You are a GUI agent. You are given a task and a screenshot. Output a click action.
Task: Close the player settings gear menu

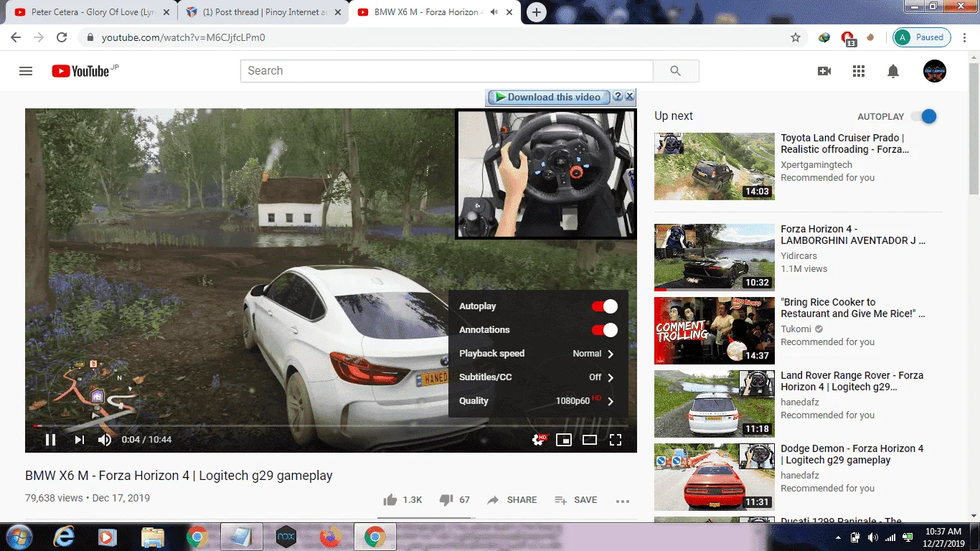coord(539,439)
